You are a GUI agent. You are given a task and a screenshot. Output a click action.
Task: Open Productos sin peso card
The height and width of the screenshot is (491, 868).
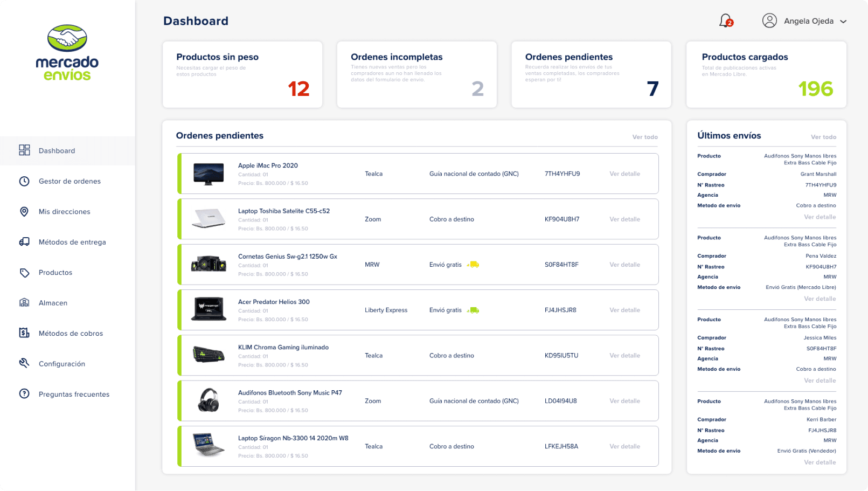pos(242,74)
